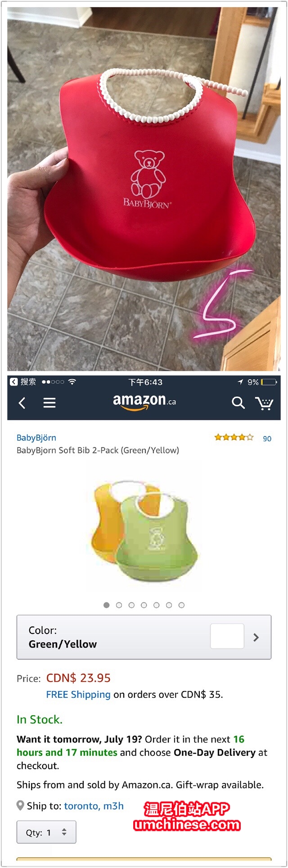This screenshot has width=288, height=868.
Task: Tap the chevron arrow in Color row
Action: click(x=256, y=637)
